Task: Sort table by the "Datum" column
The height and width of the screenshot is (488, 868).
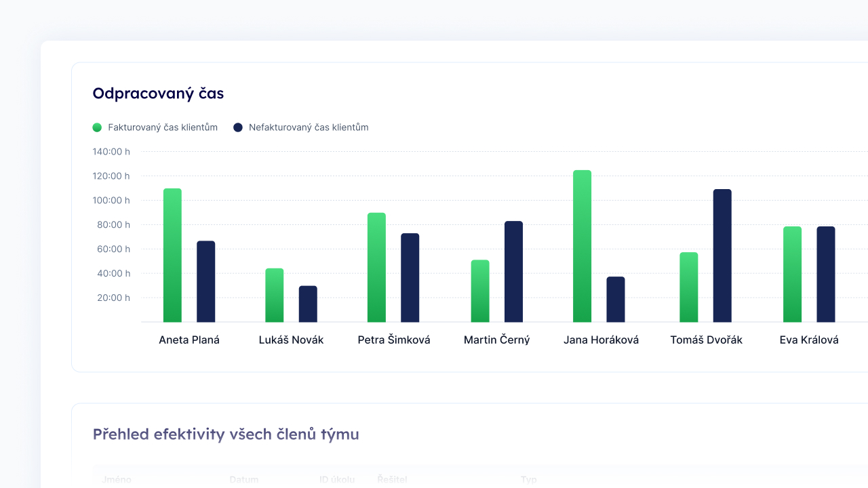Action: pyautogui.click(x=244, y=479)
